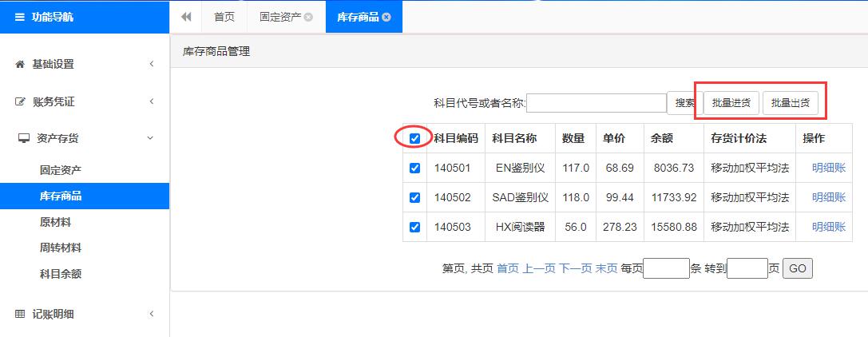Toggle the select-all checkbox in table header

pos(414,139)
